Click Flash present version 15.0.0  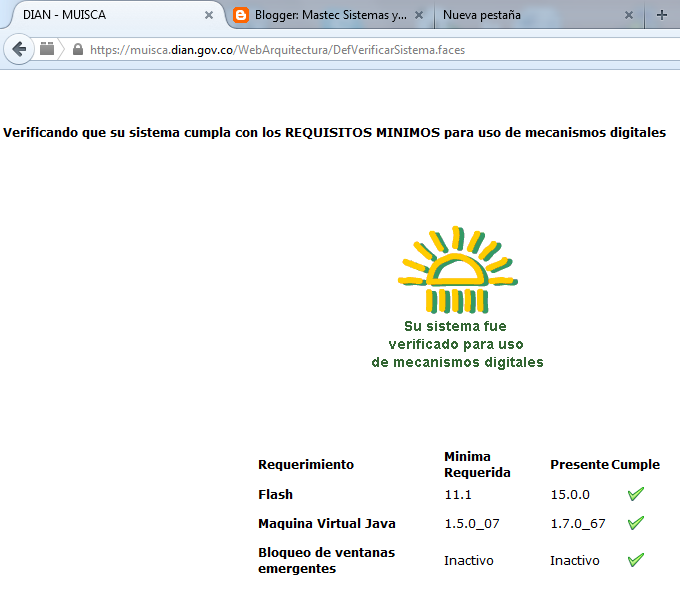click(570, 494)
